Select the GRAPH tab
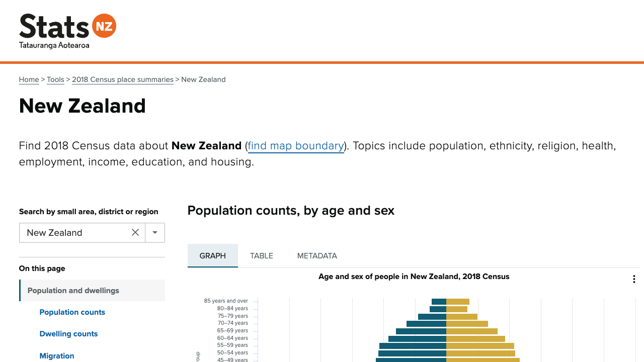 [x=212, y=256]
